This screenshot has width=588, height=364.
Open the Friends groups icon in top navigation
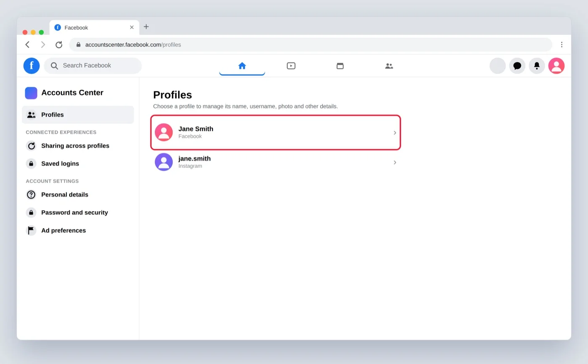point(389,65)
